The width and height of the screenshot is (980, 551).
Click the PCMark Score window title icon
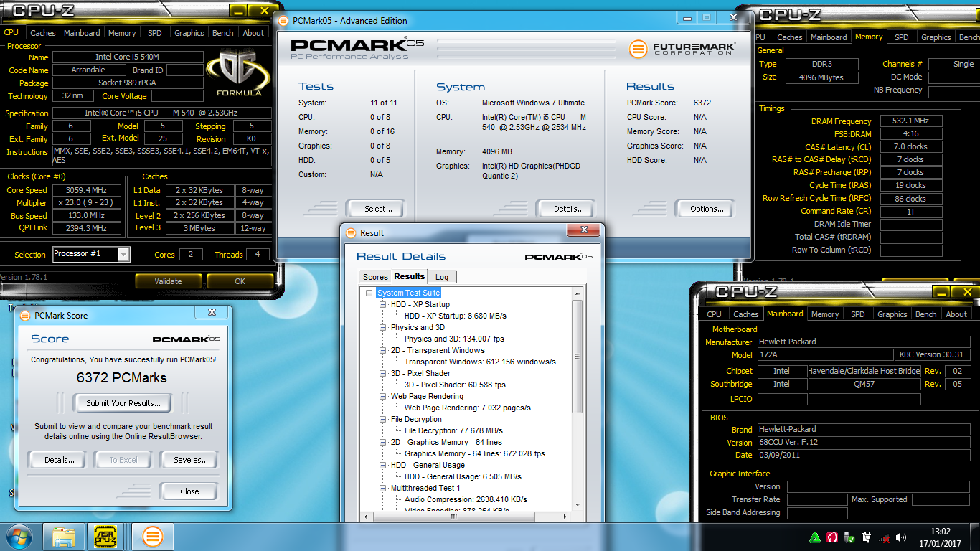24,315
